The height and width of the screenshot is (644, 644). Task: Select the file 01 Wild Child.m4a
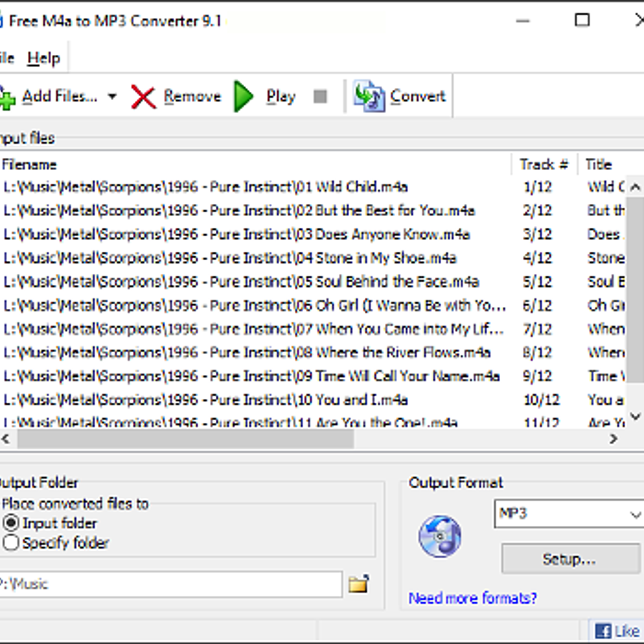[x=205, y=187]
